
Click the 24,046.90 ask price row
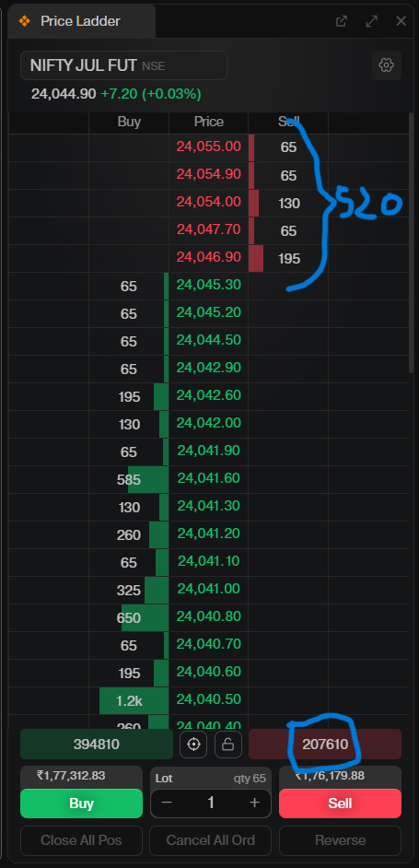pyautogui.click(x=209, y=259)
